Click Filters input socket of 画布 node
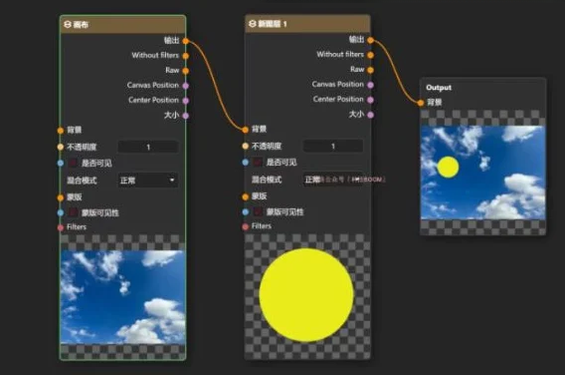The height and width of the screenshot is (375, 565). click(x=61, y=227)
